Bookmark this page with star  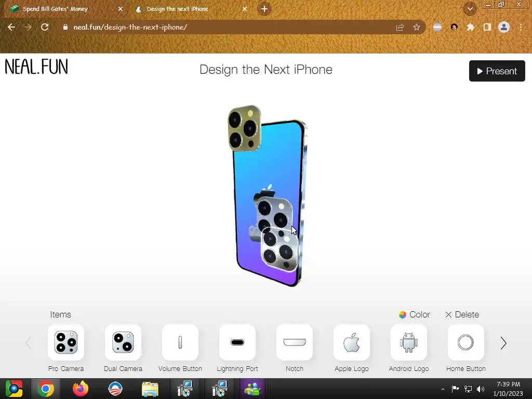click(417, 27)
